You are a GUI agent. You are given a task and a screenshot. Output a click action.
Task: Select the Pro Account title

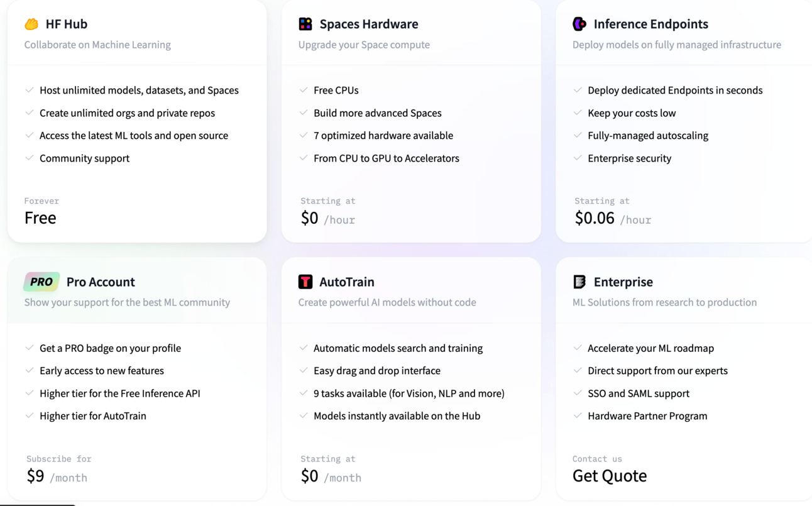point(101,282)
